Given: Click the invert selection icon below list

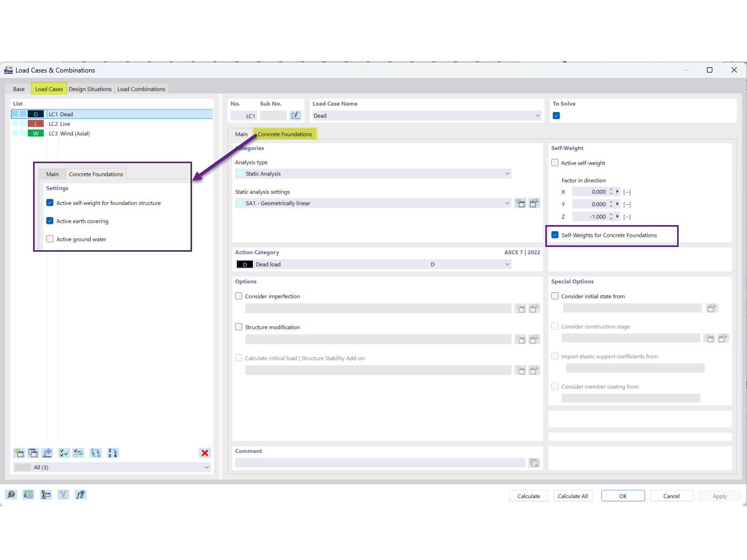Looking at the screenshot, I should (78, 453).
